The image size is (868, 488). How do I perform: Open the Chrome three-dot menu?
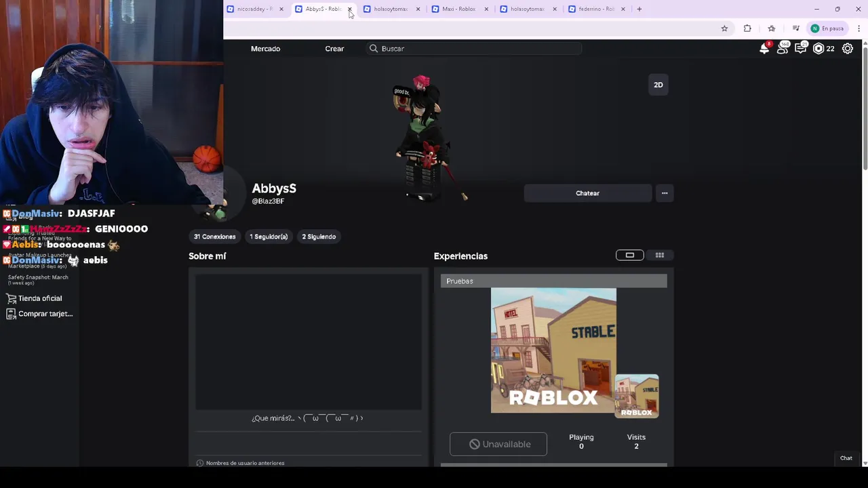pos(859,28)
